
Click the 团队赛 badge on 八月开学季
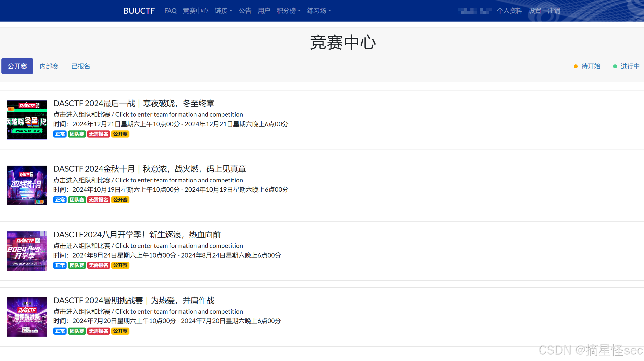click(77, 265)
